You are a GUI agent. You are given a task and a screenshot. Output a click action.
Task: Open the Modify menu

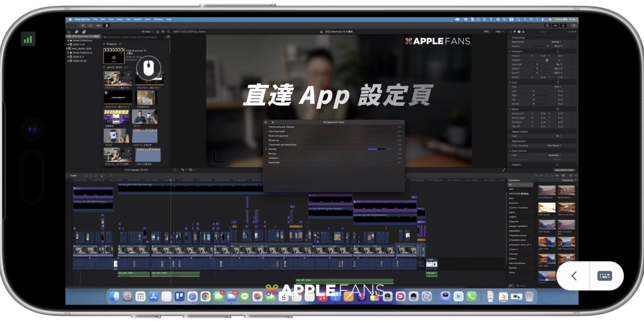138,19
